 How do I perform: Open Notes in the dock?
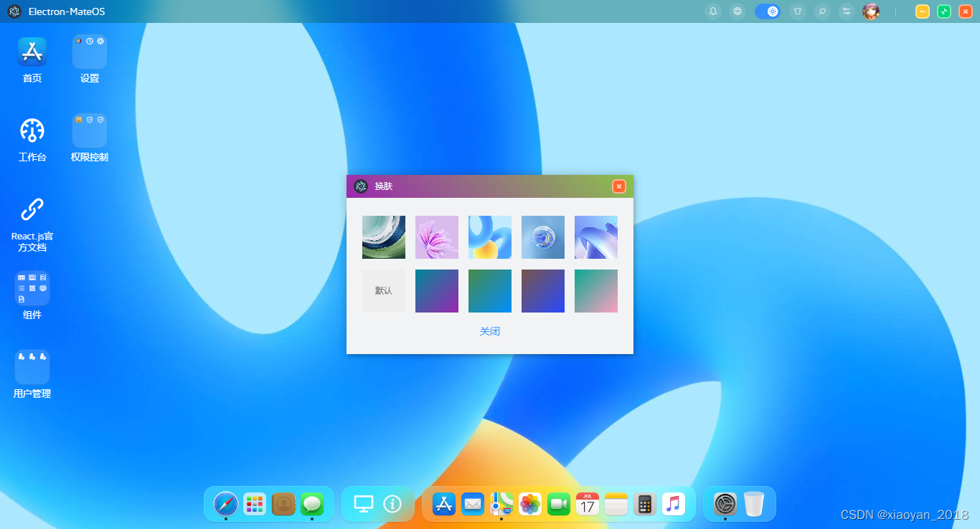pyautogui.click(x=616, y=504)
